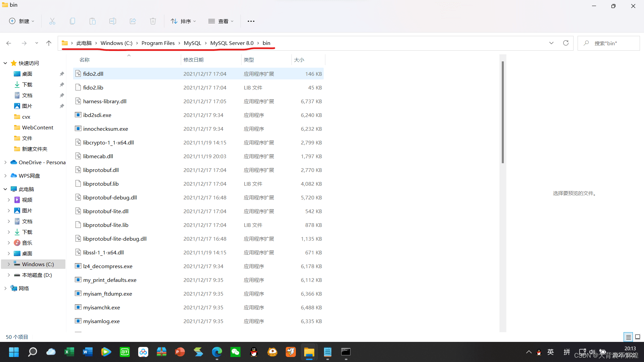644x362 pixels.
Task: Collapse the 快速访问 quick access tree
Action: point(5,63)
